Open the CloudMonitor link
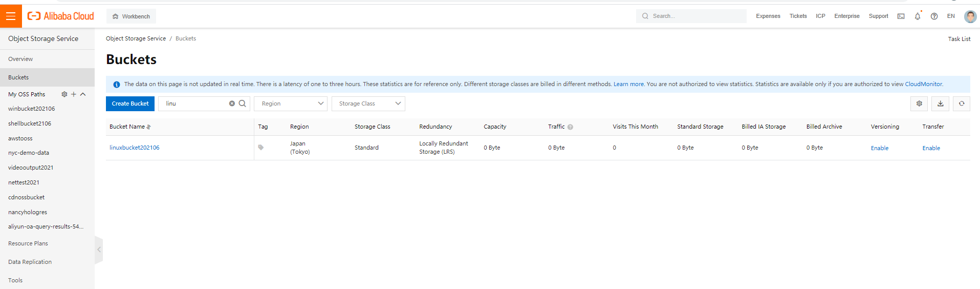This screenshot has width=980, height=289. coord(923,84)
